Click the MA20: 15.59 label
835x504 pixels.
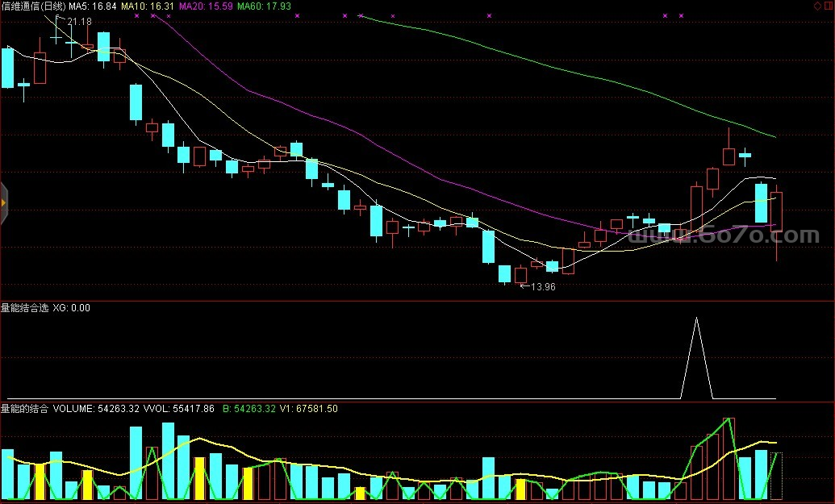pyautogui.click(x=206, y=6)
